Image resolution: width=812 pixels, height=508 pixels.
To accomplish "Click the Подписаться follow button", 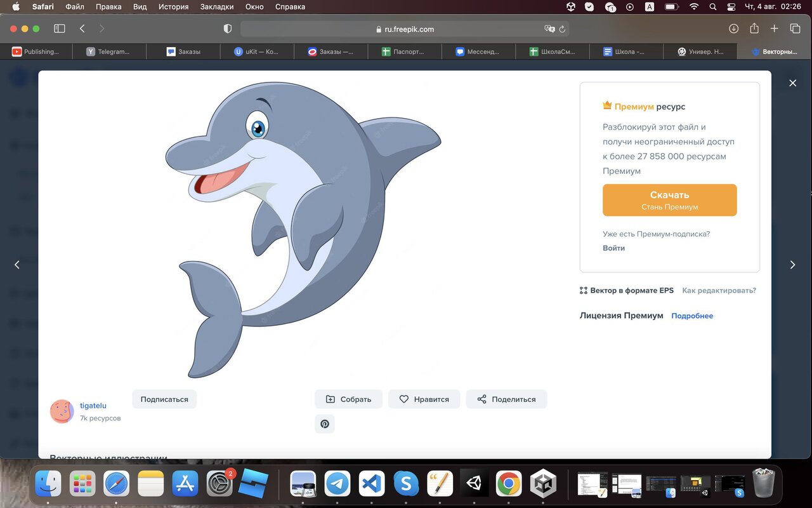I will point(164,399).
